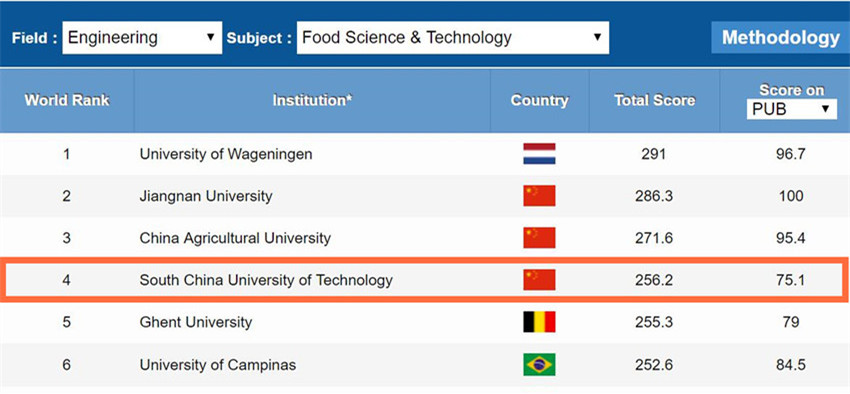Image resolution: width=850 pixels, height=394 pixels.
Task: Click the China flag beside China Agricultural University
Action: tap(539, 237)
